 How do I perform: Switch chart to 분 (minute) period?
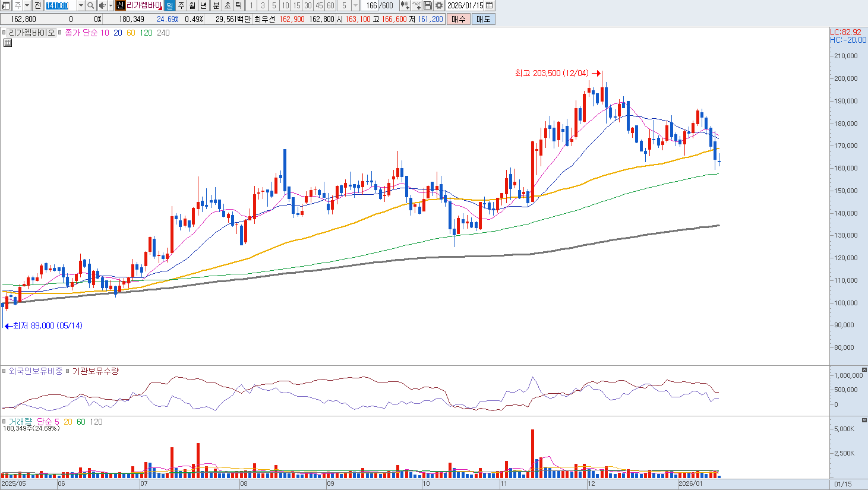216,5
